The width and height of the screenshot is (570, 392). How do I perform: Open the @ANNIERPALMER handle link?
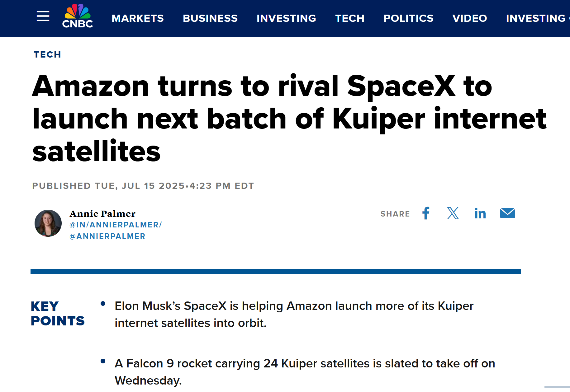click(x=107, y=236)
